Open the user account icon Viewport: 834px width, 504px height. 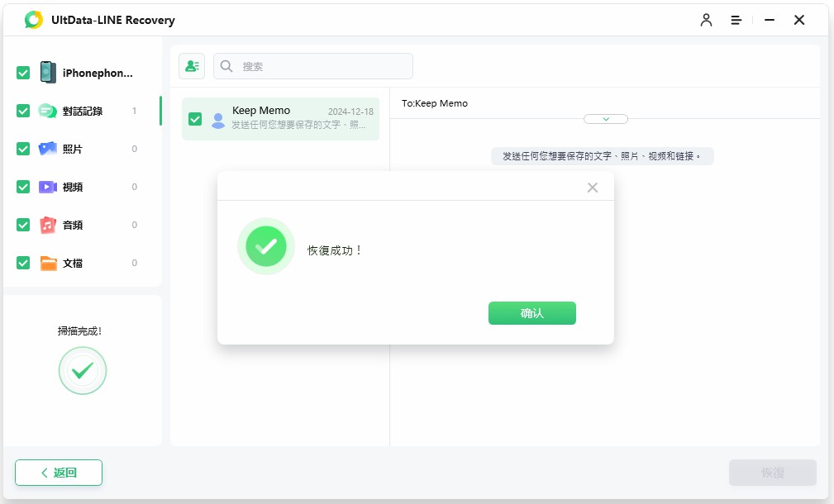click(706, 20)
